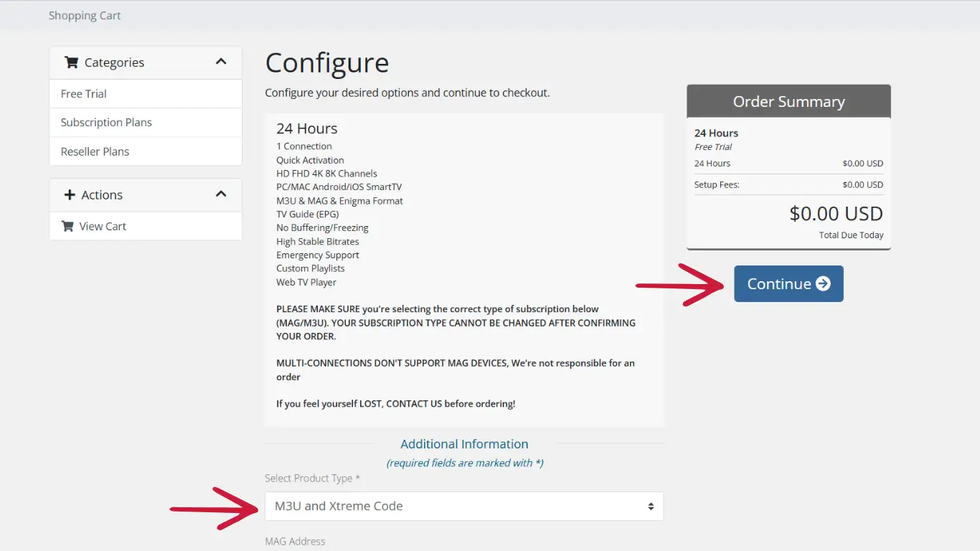Click the cart icon beside View Cart

coord(67,226)
